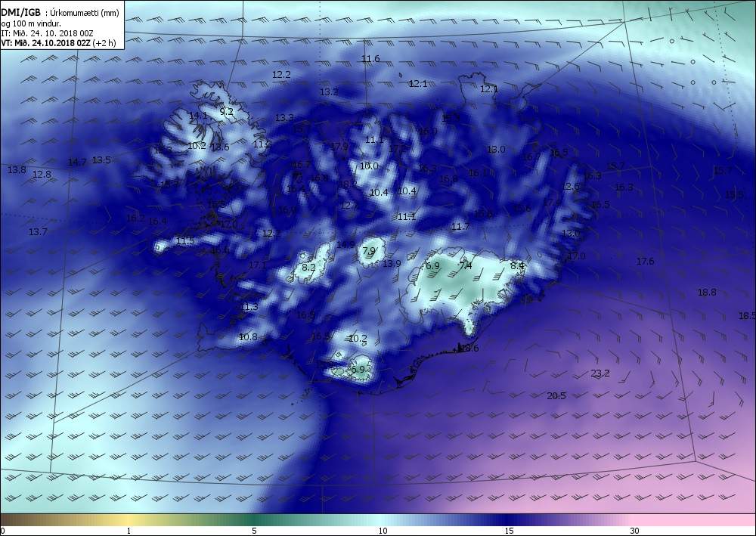756x536 pixels.
Task: Click the 'Úrkomumætti (mm)' label
Action: (85, 14)
